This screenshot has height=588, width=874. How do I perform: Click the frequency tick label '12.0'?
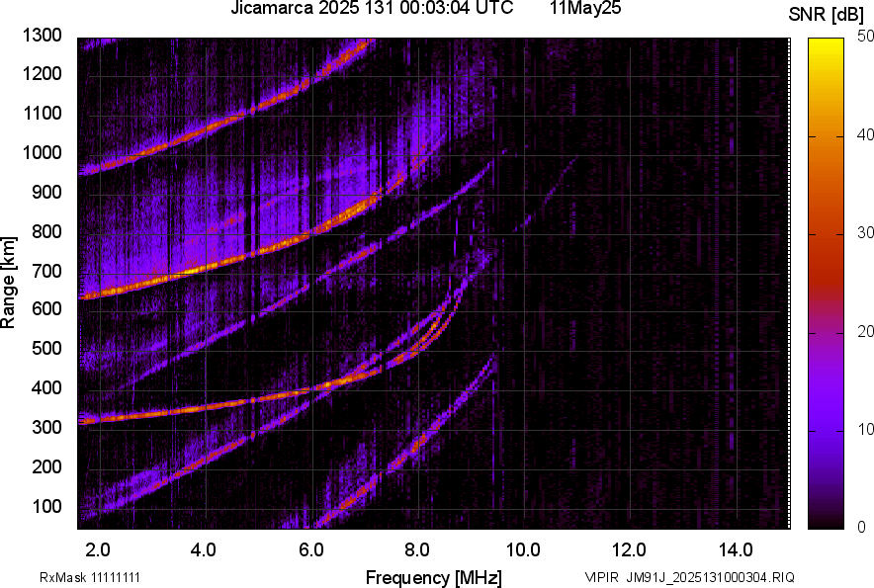pyautogui.click(x=630, y=550)
